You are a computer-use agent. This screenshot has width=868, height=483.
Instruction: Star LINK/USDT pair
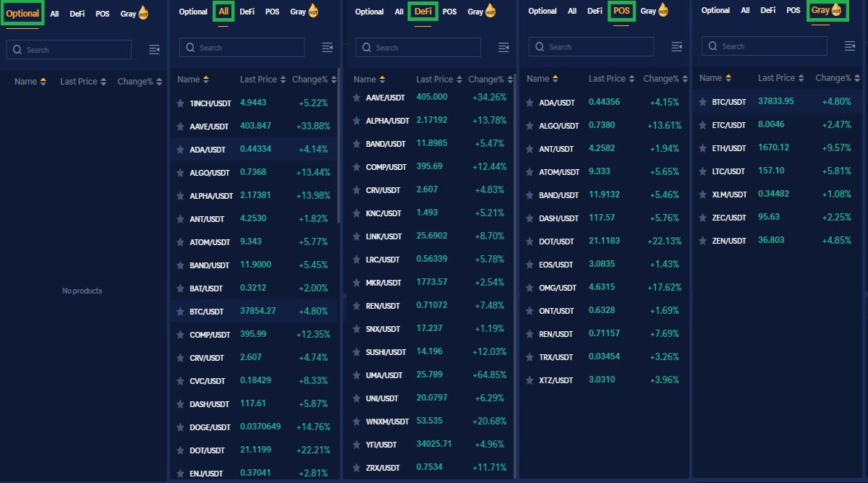(357, 236)
